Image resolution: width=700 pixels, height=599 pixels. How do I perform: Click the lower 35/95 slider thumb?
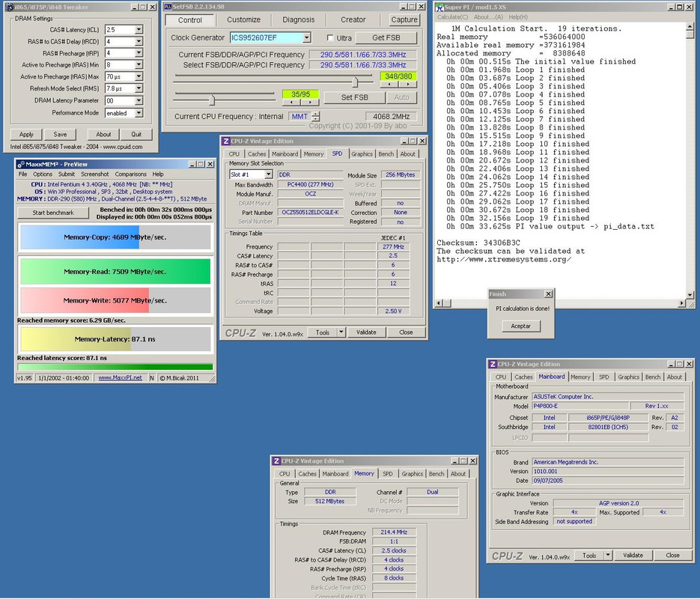[212, 100]
